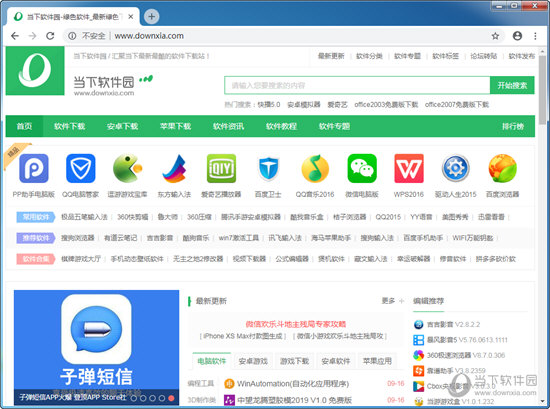Switch to 游戏下载 tab
The height and width of the screenshot is (409, 550).
pyautogui.click(x=294, y=361)
